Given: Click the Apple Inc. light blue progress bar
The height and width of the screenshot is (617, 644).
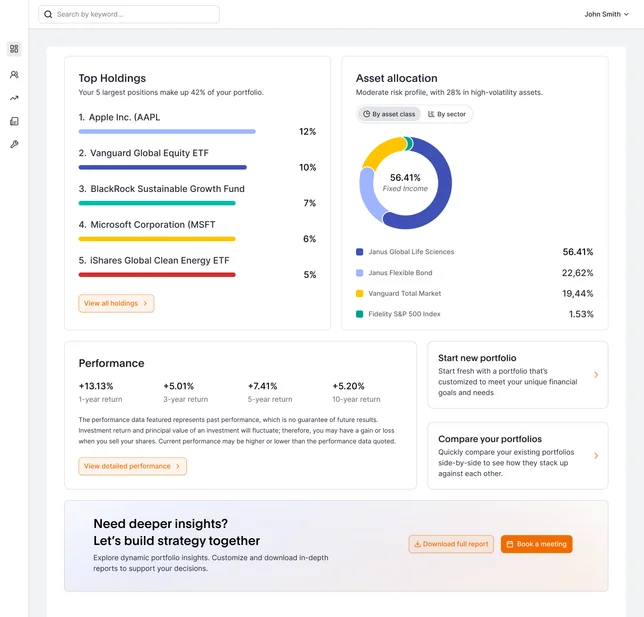Looking at the screenshot, I should tap(167, 131).
